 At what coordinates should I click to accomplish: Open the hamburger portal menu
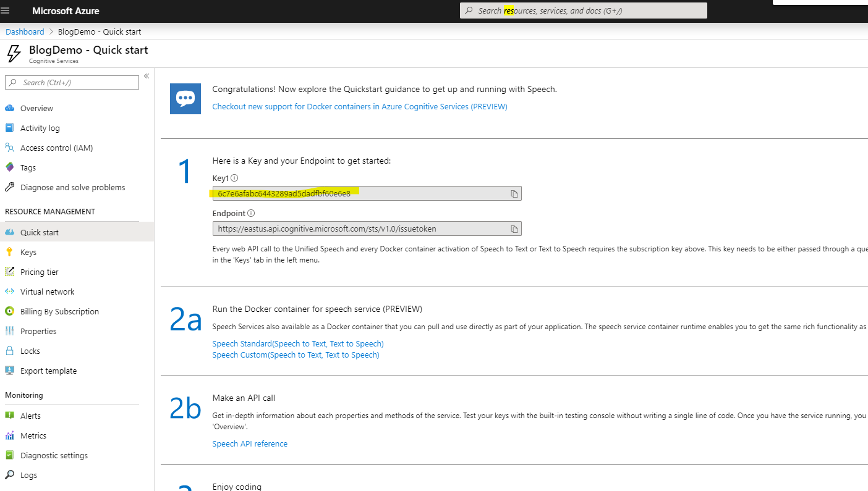(6, 10)
